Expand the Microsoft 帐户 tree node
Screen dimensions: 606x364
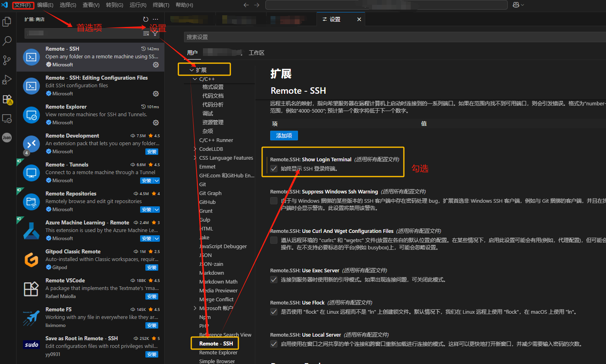click(x=195, y=308)
